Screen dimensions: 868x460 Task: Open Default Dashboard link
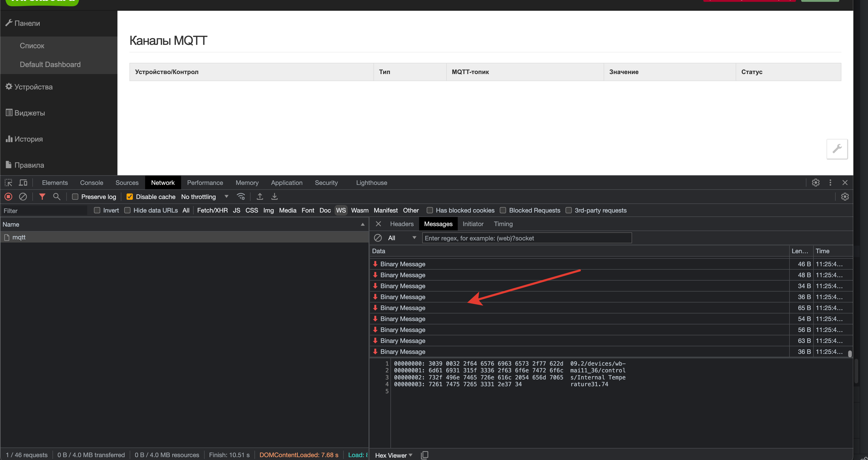(50, 65)
